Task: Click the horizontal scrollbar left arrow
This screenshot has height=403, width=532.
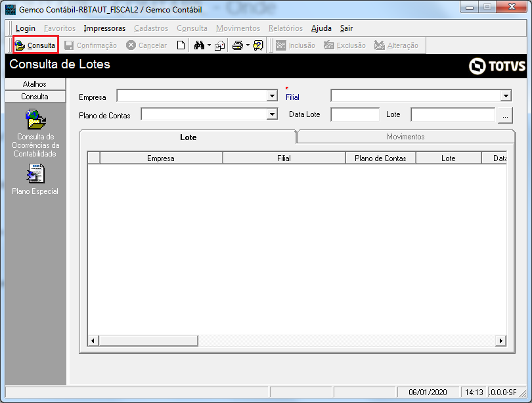Action: point(93,341)
